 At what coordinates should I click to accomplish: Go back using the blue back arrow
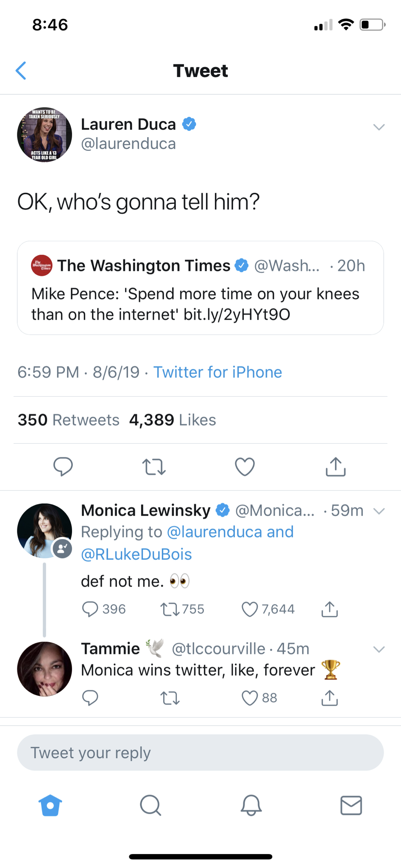[x=21, y=70]
